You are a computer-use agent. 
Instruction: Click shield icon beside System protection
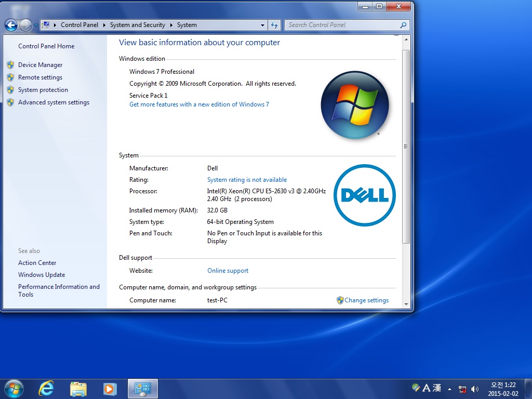[10, 90]
